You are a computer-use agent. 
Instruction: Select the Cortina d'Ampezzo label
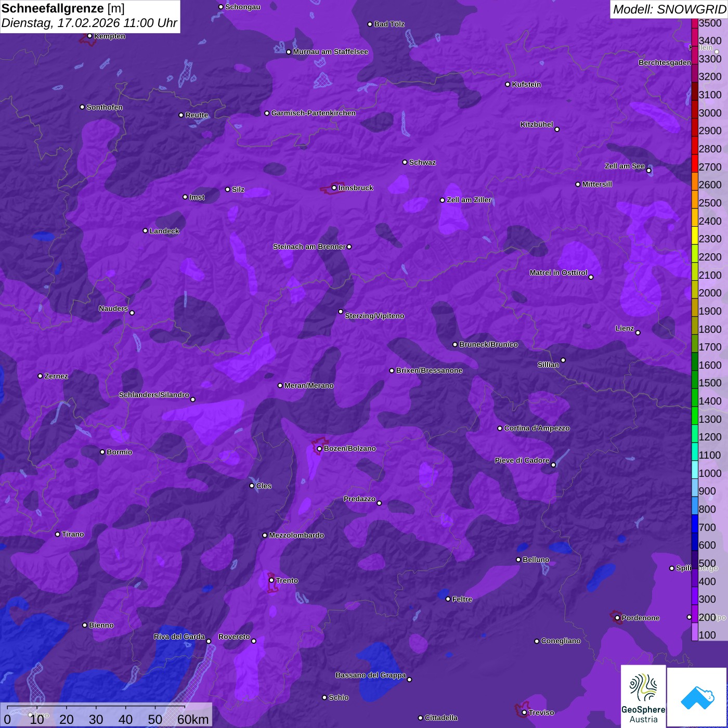point(537,428)
